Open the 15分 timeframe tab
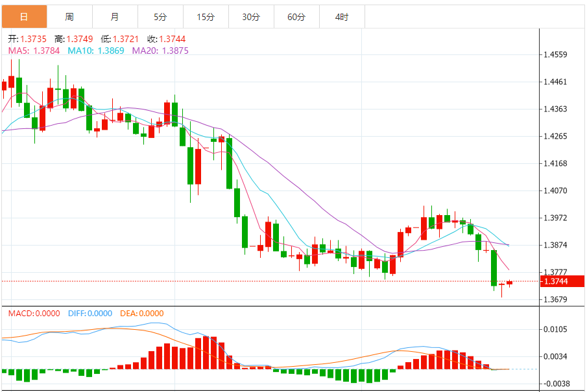This screenshot has width=587, height=392. (x=206, y=17)
